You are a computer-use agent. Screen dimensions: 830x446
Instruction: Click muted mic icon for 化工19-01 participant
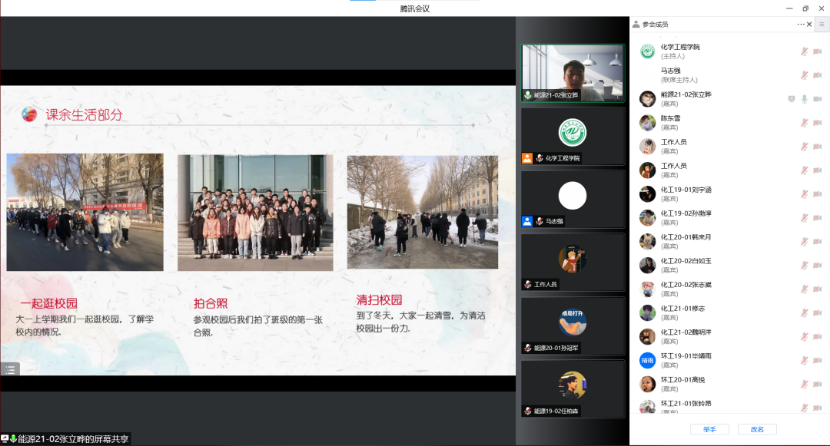[x=804, y=194]
